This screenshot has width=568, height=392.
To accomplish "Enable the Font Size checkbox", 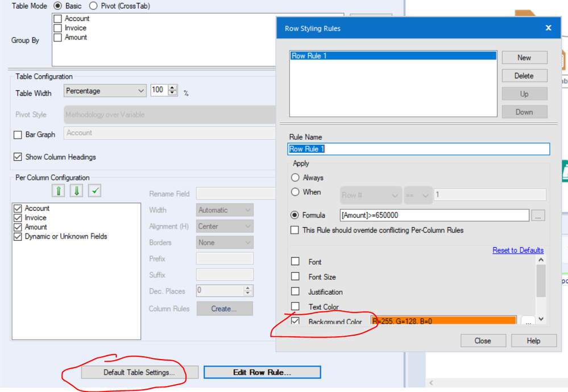I will pyautogui.click(x=295, y=277).
